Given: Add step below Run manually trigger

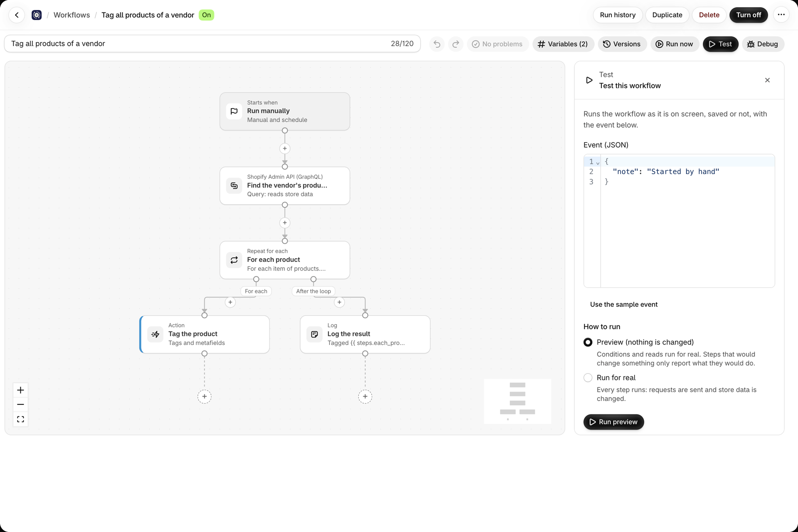Looking at the screenshot, I should click(x=285, y=148).
